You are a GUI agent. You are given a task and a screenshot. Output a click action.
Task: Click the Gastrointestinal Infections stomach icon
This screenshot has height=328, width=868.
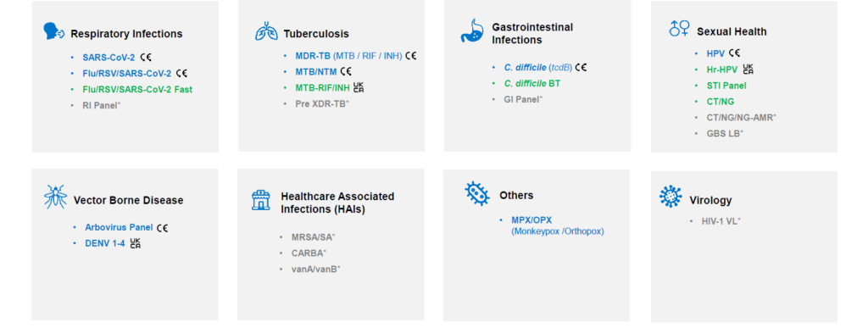[471, 31]
